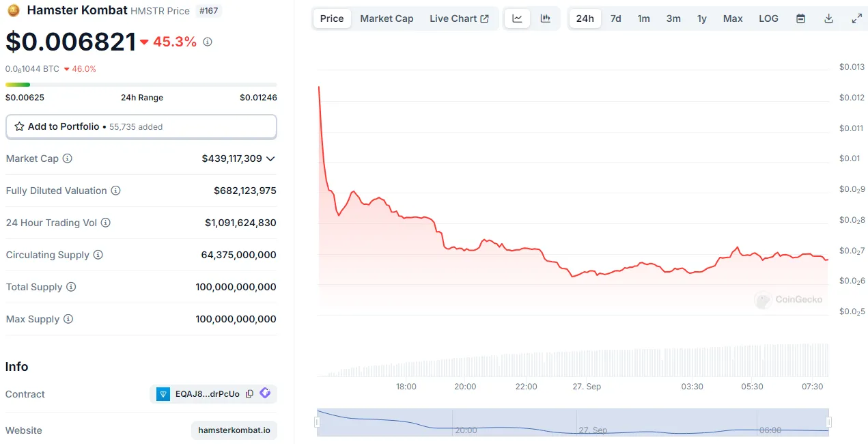Switch to the Market Cap tab

click(x=387, y=18)
